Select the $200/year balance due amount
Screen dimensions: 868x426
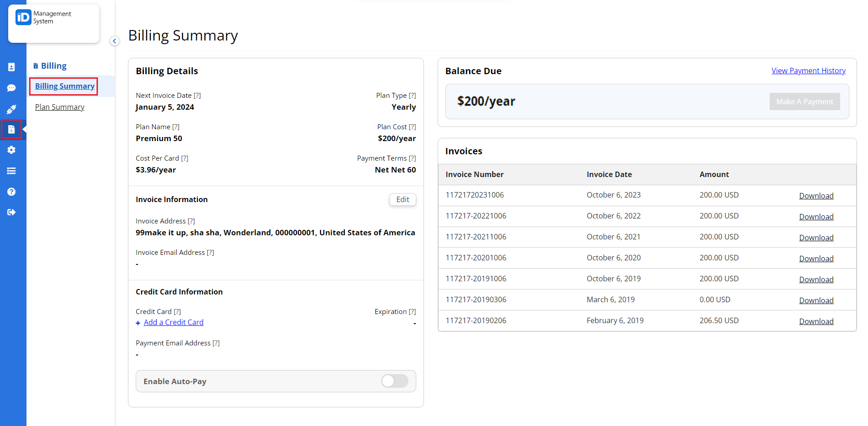coord(486,101)
